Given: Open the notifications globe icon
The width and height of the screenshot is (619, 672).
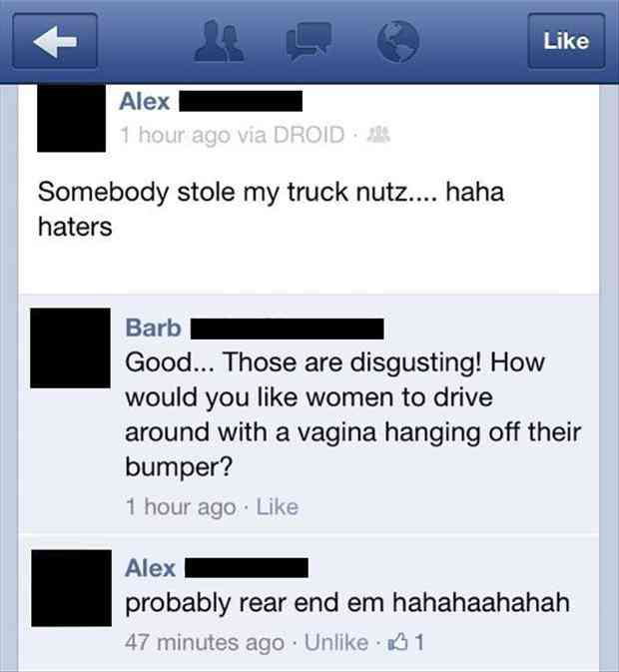Looking at the screenshot, I should click(x=397, y=42).
